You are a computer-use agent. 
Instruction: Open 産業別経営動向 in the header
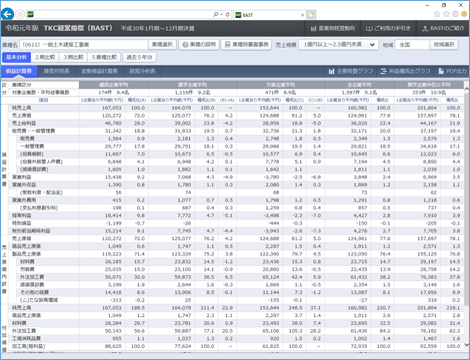point(333,28)
